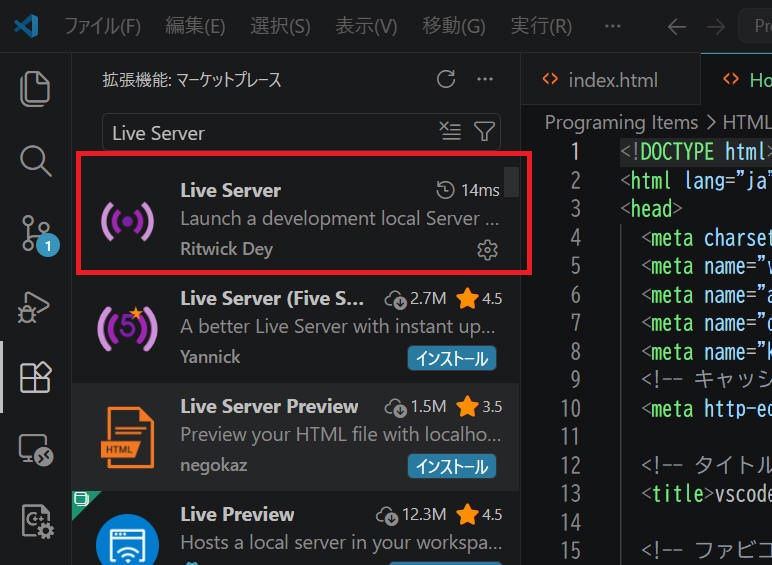Viewport: 772px width, 565px height.
Task: Install the Live Server Preview extension
Action: point(451,467)
